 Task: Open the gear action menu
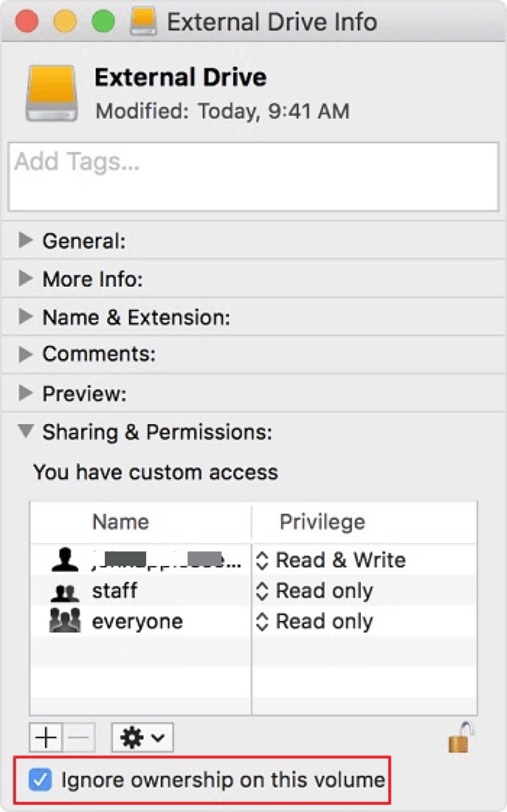[142, 738]
